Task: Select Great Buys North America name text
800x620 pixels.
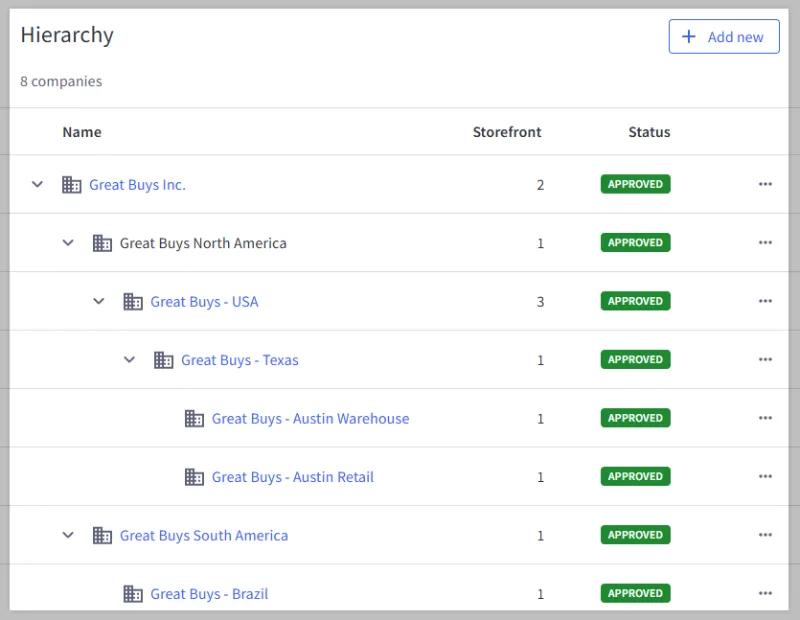Action: coord(203,243)
